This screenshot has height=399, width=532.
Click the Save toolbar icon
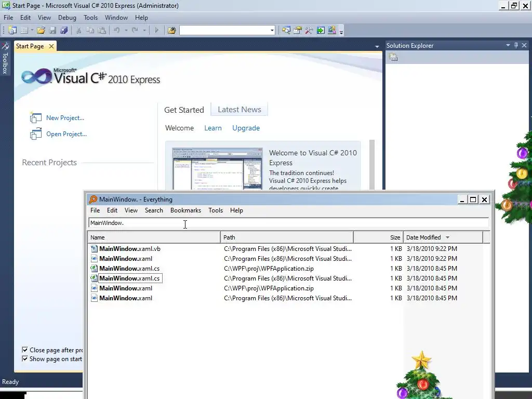pyautogui.click(x=52, y=31)
